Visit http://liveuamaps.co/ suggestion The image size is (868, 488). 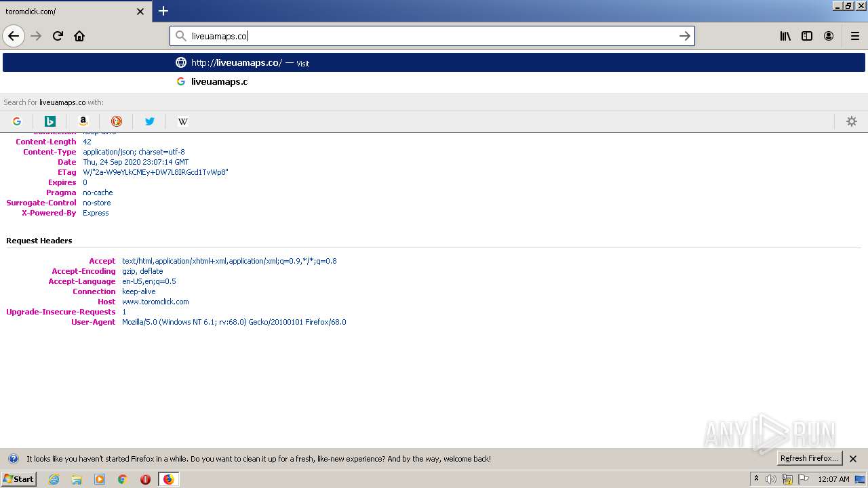pyautogui.click(x=434, y=62)
